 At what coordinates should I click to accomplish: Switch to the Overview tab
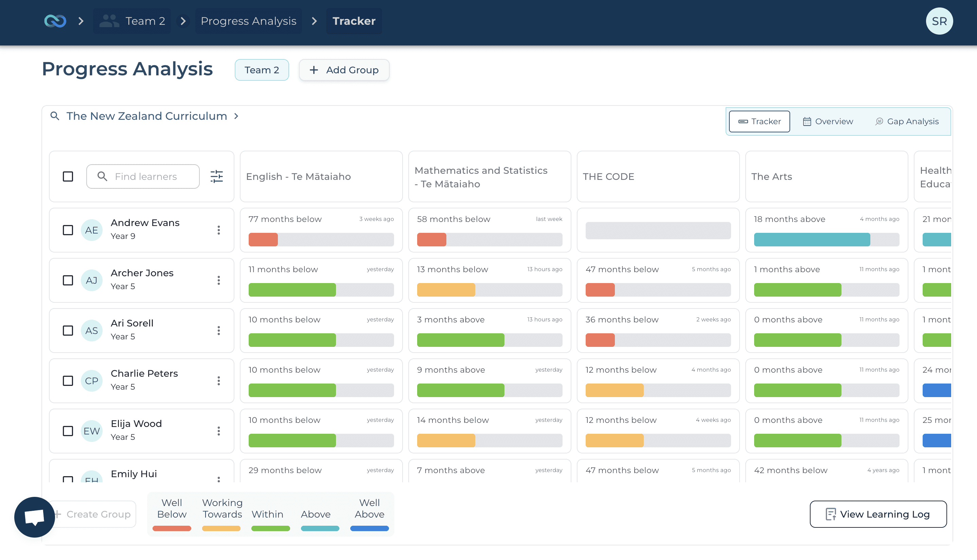pos(828,122)
